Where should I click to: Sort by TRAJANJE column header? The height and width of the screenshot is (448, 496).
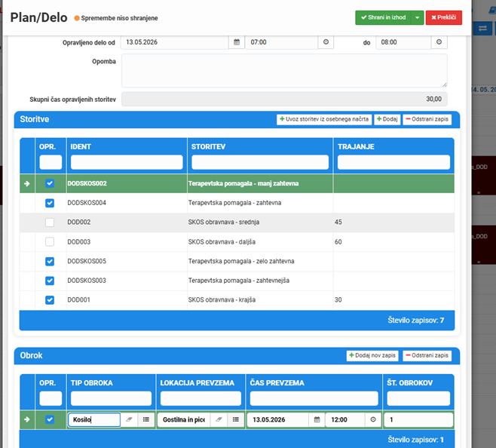click(356, 146)
